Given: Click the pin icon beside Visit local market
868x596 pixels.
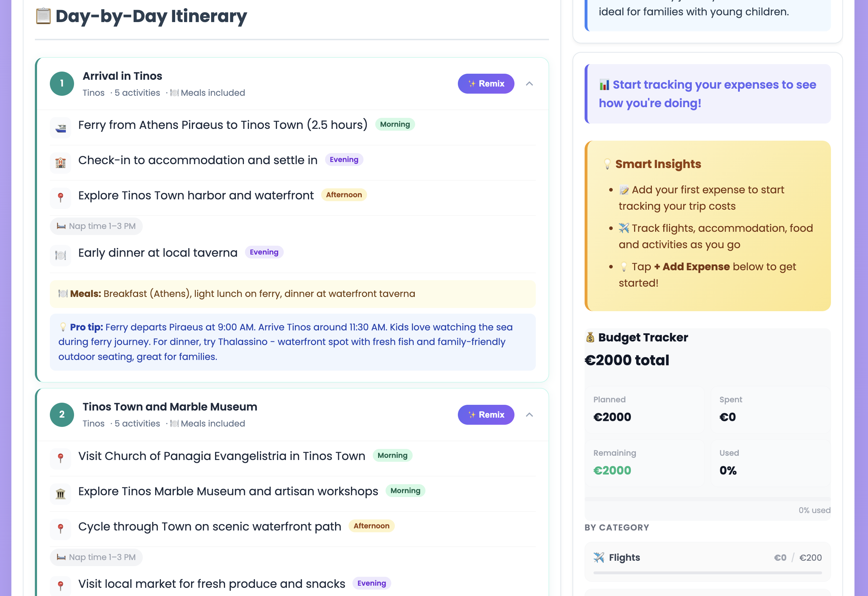Looking at the screenshot, I should 61,586.
